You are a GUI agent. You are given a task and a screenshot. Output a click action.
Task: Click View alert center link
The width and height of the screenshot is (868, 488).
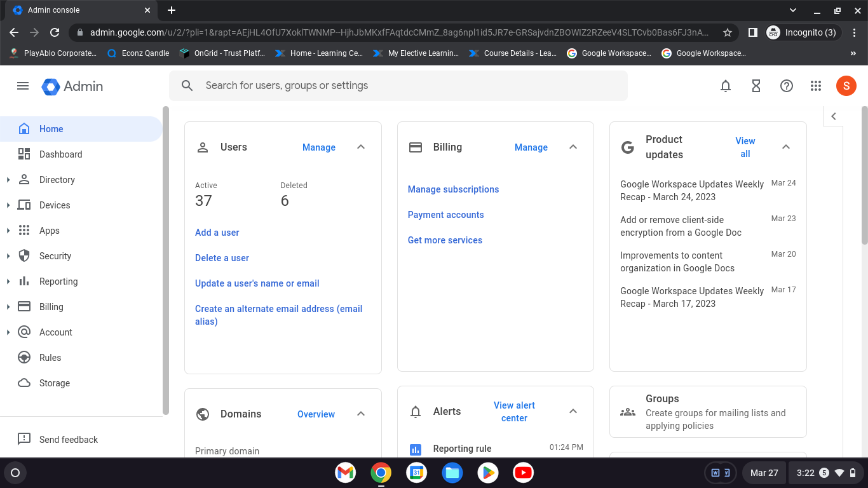514,412
